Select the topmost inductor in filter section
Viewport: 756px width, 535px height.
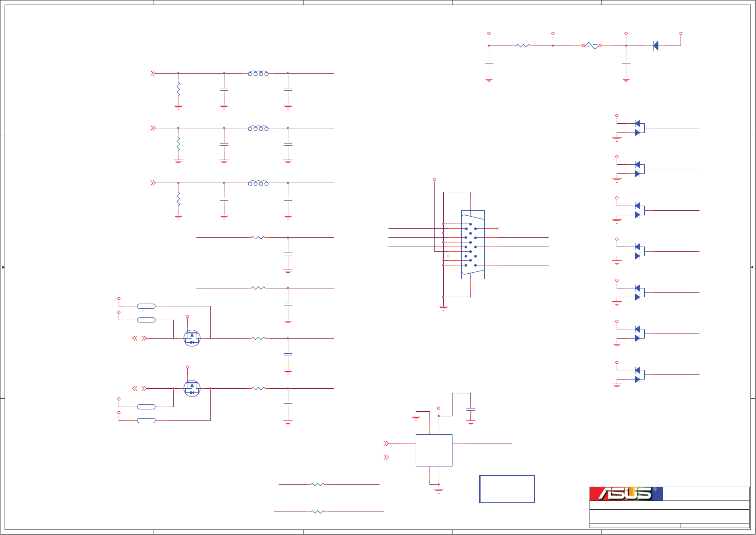click(x=258, y=73)
